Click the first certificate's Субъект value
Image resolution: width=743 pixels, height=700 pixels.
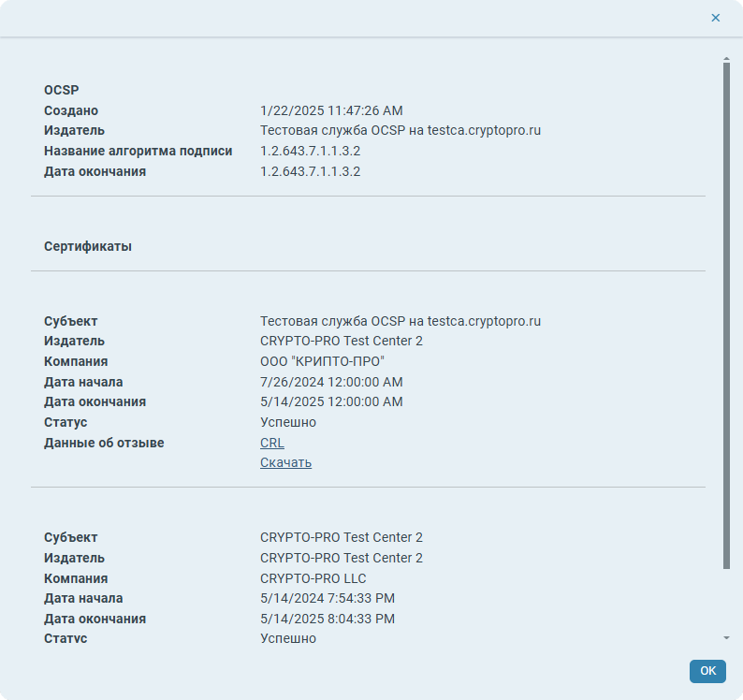(x=400, y=321)
